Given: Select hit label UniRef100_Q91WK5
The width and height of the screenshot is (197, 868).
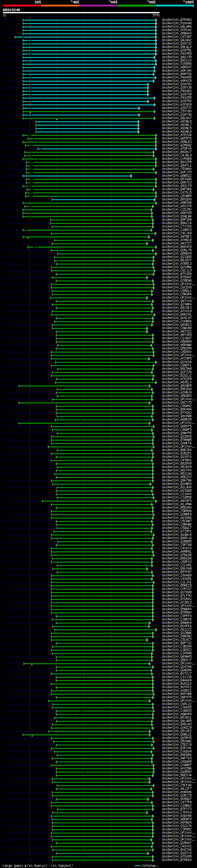Looking at the screenshot, I should [177, 386].
